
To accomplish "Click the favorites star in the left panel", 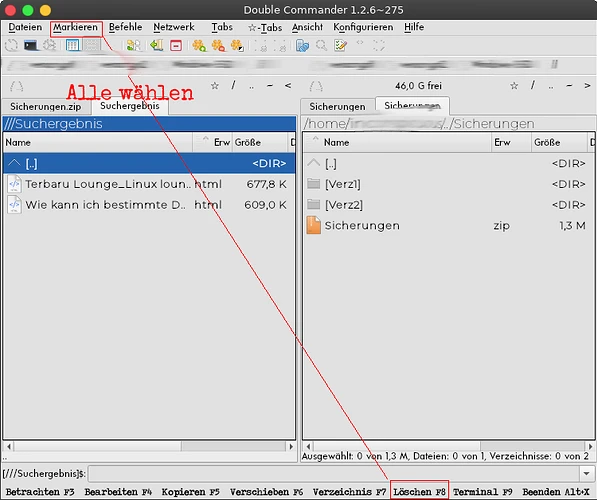I will click(x=215, y=86).
